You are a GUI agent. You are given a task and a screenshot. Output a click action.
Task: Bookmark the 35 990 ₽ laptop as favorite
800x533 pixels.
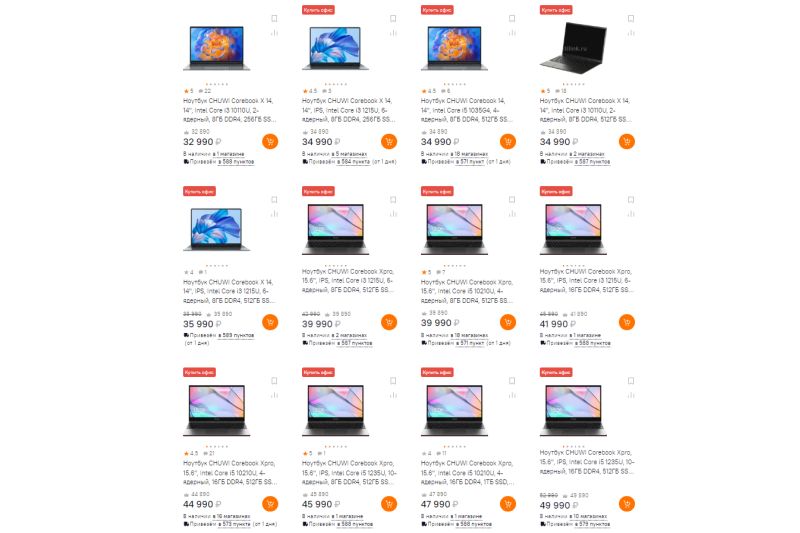tap(274, 199)
